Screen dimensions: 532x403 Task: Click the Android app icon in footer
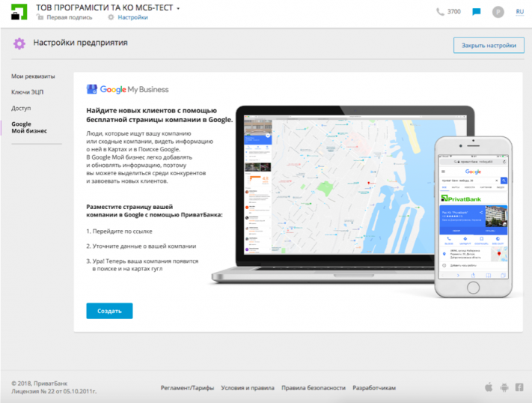click(x=504, y=387)
